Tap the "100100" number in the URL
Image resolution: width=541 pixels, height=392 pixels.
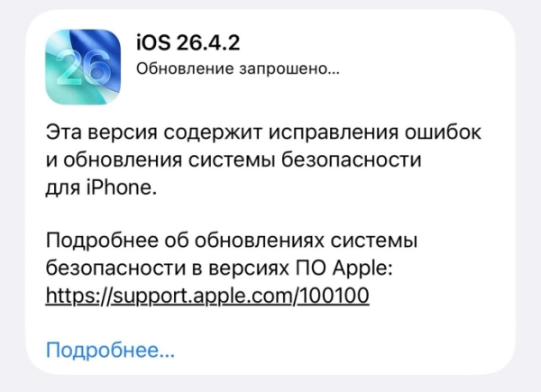click(334, 296)
